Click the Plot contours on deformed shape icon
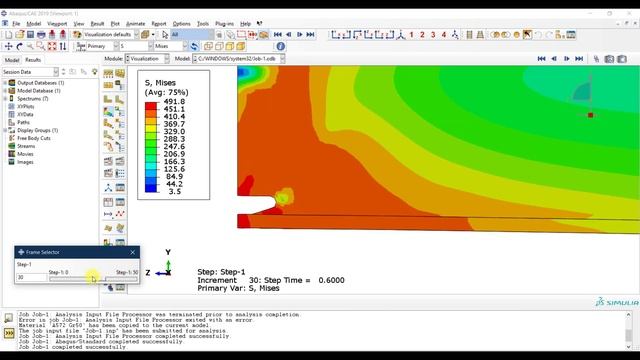This screenshot has width=640, height=360. pos(108,111)
